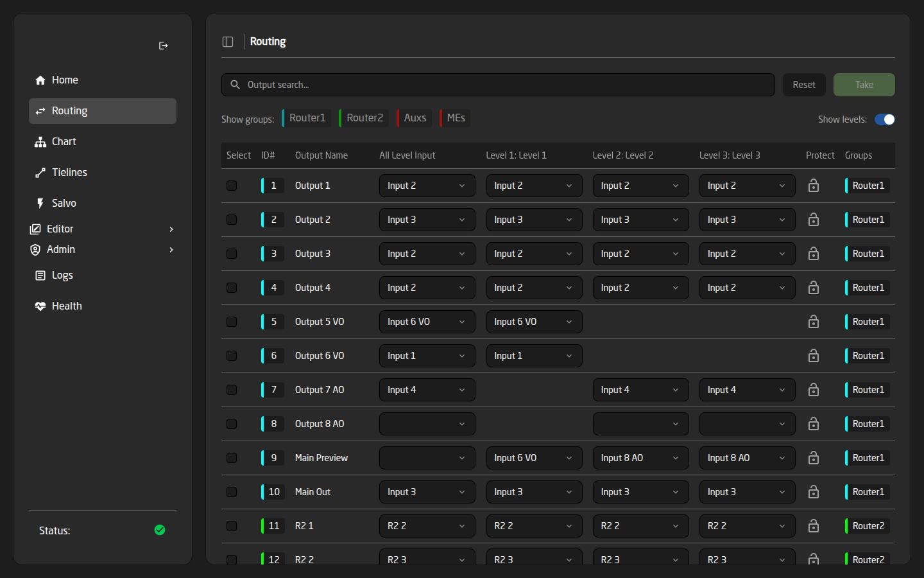Click the protect lock for Output 6 VO
Image resolution: width=924 pixels, height=578 pixels.
click(814, 356)
